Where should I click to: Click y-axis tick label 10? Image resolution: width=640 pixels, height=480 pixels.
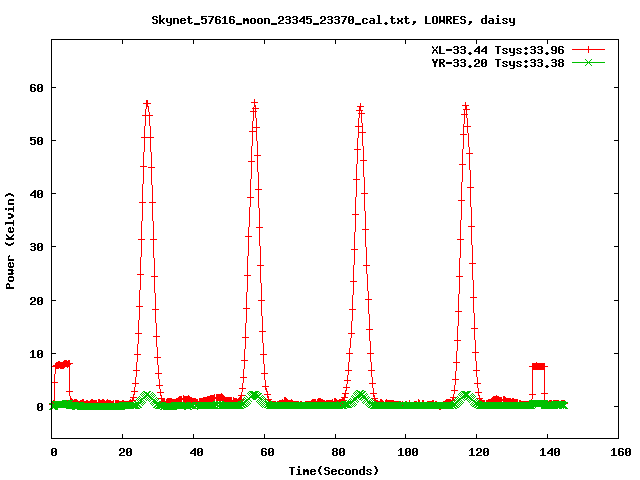pyautogui.click(x=37, y=354)
